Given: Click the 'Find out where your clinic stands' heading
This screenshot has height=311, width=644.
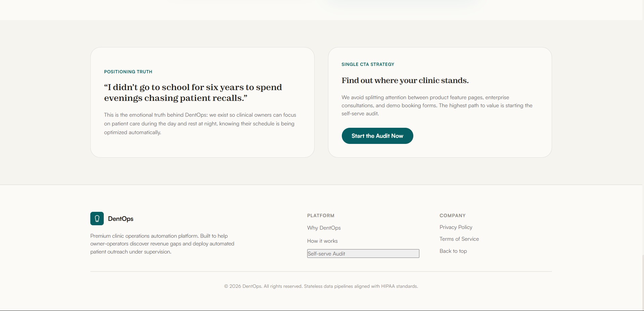Looking at the screenshot, I should [x=405, y=80].
